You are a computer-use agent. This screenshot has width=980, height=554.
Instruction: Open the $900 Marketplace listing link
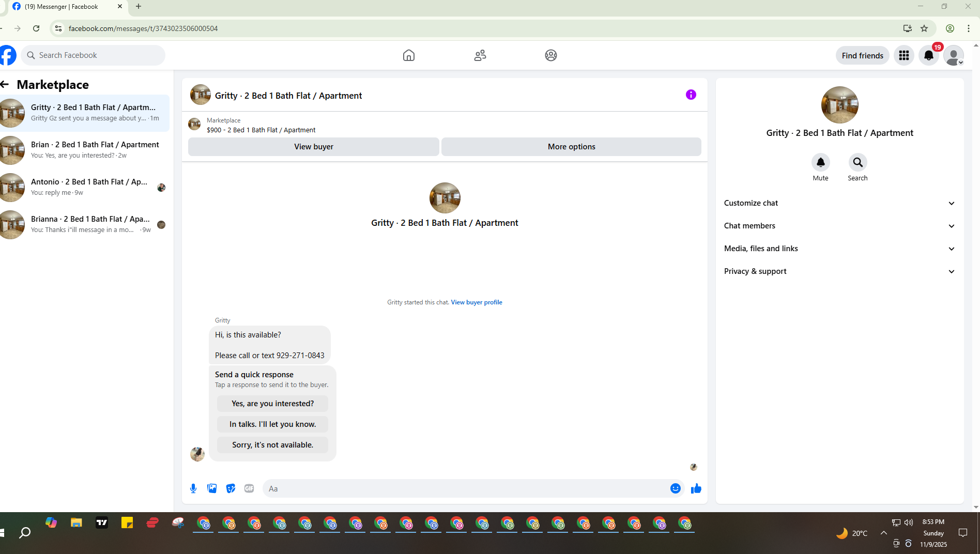261,130
